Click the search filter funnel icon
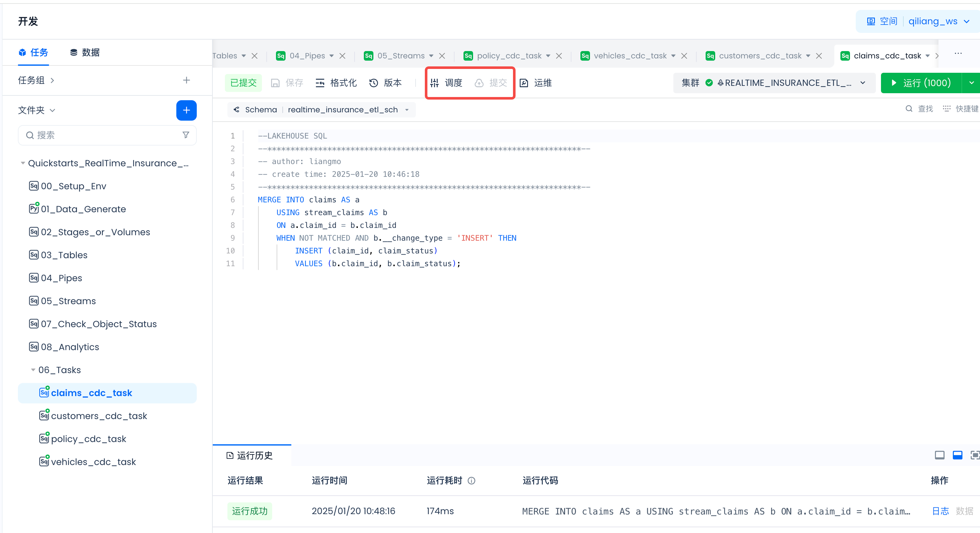Screen dimensions: 980x533 tap(186, 135)
